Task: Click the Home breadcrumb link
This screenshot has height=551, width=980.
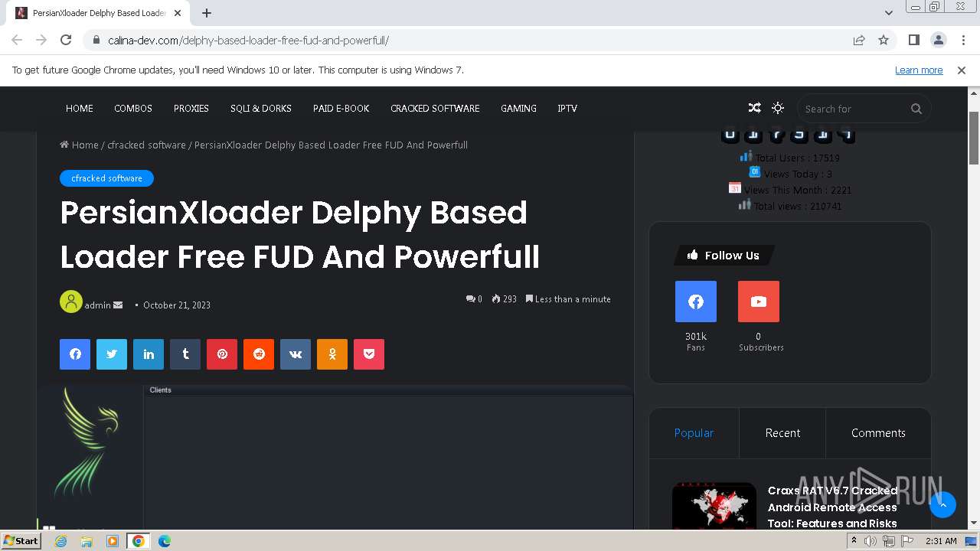Action: (79, 145)
